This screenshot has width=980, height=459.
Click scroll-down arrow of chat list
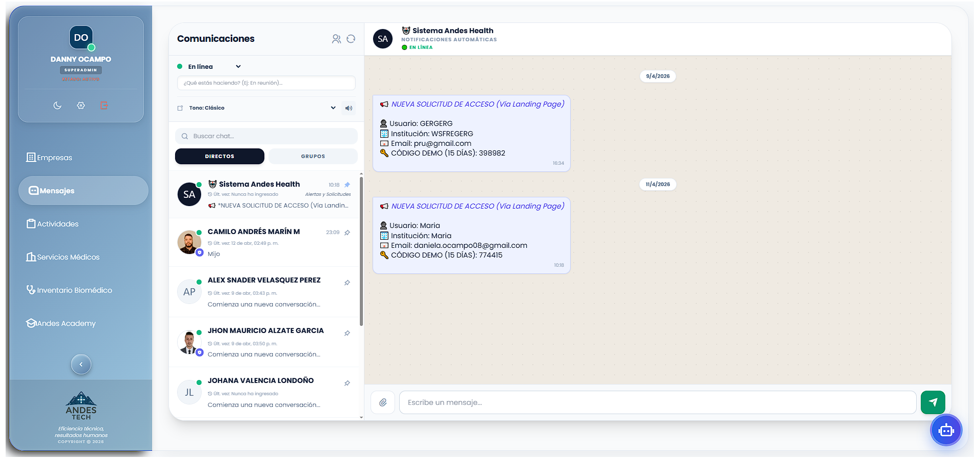point(361,417)
